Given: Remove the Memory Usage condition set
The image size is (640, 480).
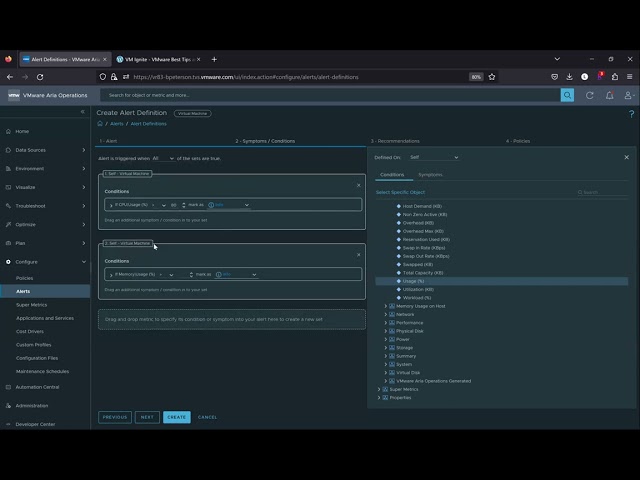Looking at the screenshot, I should (359, 255).
